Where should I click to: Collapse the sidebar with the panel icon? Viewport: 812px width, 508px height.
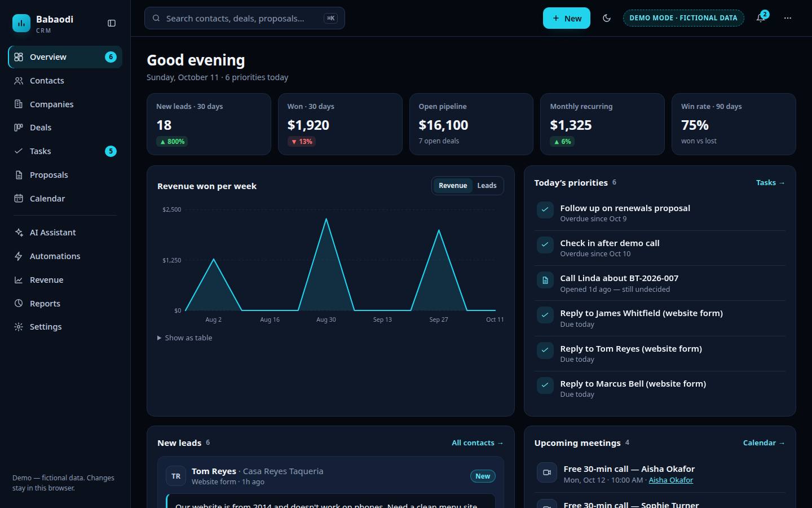[x=112, y=23]
